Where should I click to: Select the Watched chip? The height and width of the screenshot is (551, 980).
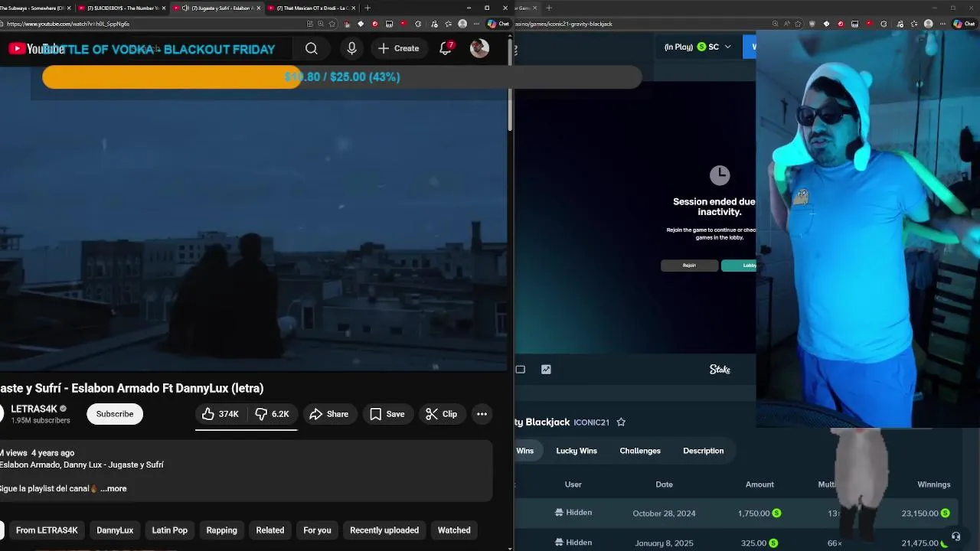click(x=454, y=530)
